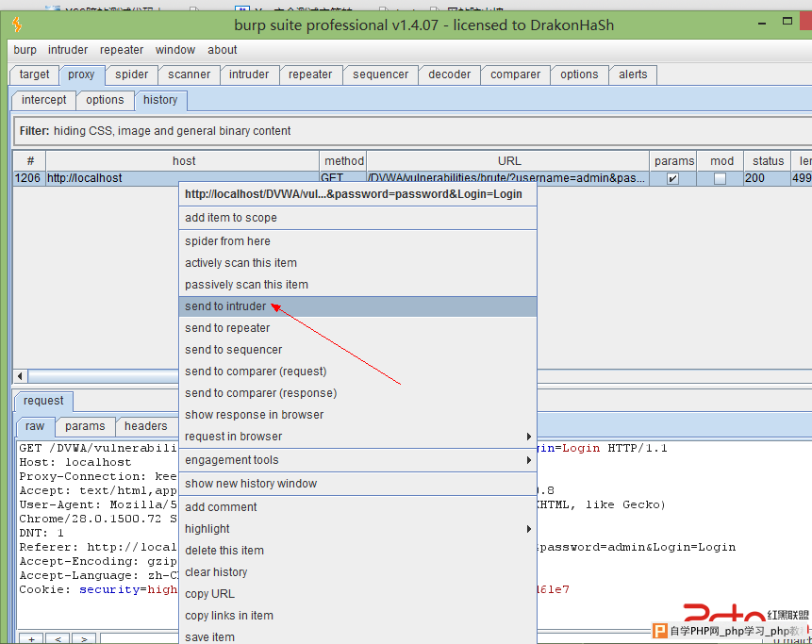Screen dimensions: 812x644
Task: Choose send to comparer (request)
Action: 357,372
